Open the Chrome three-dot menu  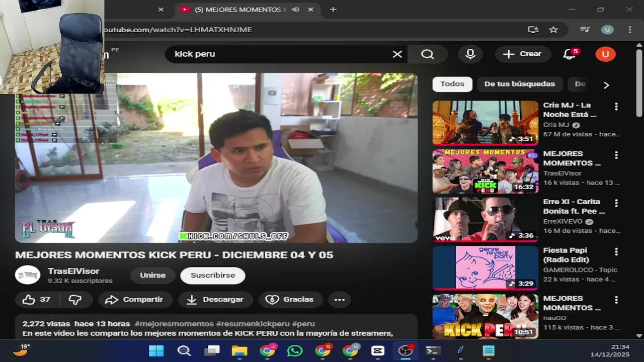630,30
